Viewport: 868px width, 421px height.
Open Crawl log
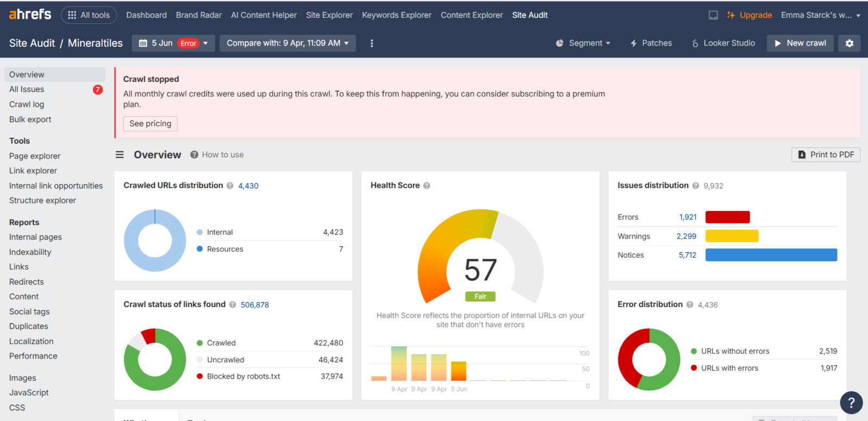pyautogui.click(x=27, y=104)
